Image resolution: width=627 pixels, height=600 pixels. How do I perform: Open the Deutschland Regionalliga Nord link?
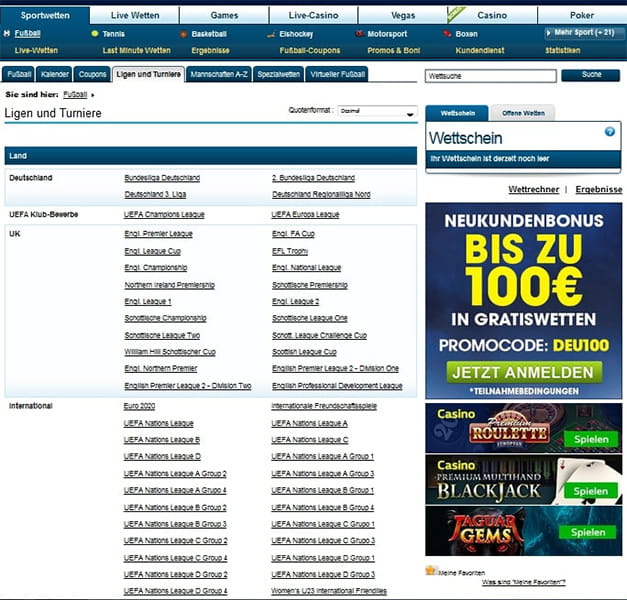click(x=321, y=194)
